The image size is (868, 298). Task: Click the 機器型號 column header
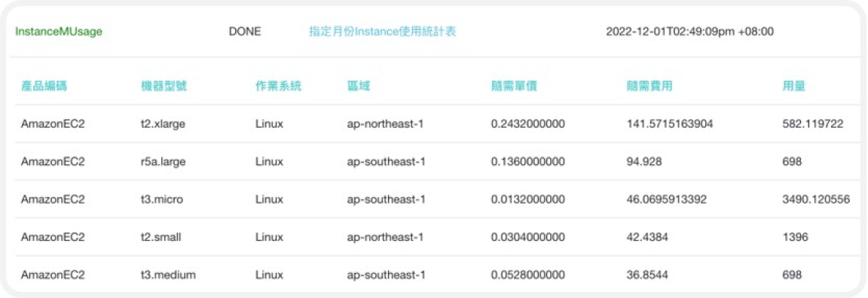click(164, 86)
